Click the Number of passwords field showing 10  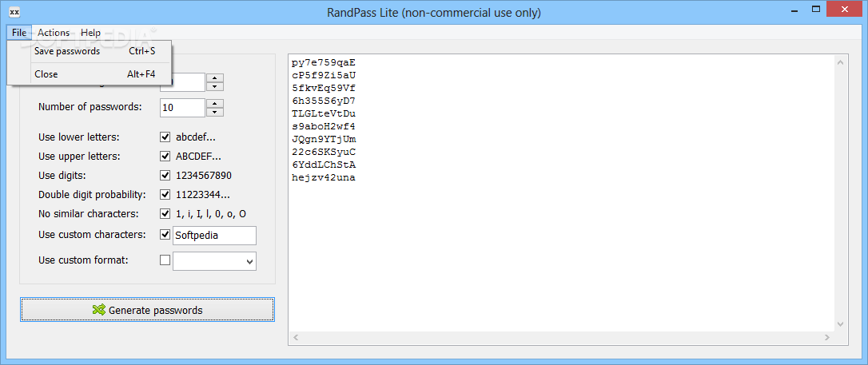coord(183,108)
